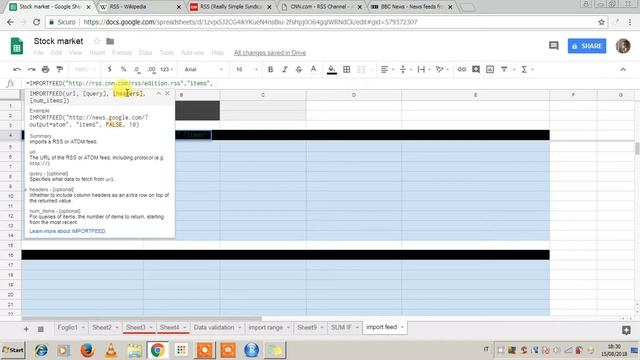
Task: Star the Stock market document
Action: 97,41
